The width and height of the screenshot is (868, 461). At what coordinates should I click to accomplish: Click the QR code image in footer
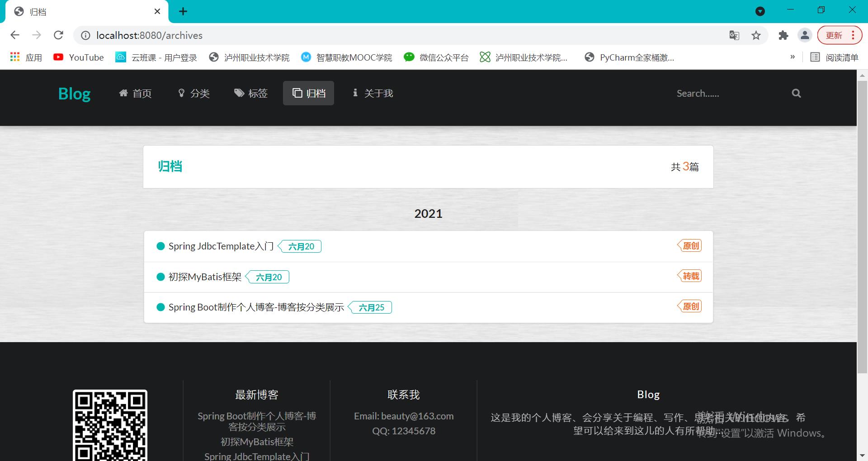pyautogui.click(x=110, y=425)
